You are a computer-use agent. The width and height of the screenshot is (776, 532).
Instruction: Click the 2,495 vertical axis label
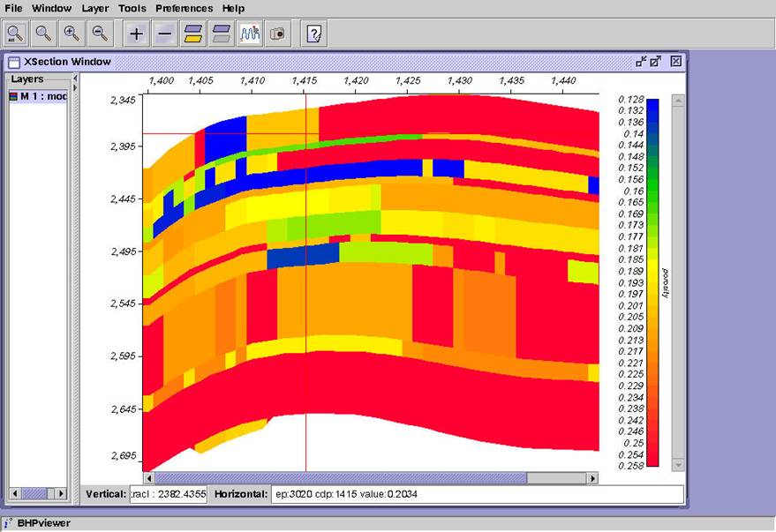coord(123,251)
